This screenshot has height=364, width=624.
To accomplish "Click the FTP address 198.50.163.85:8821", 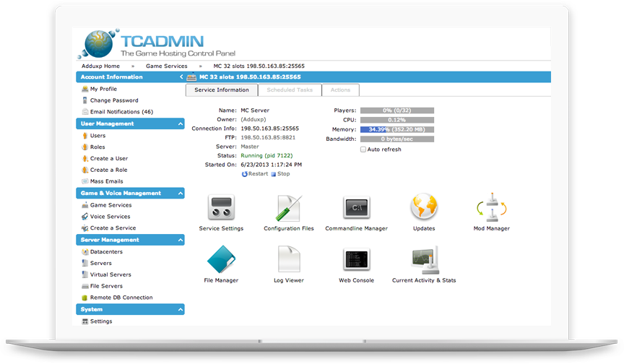I will (x=268, y=138).
